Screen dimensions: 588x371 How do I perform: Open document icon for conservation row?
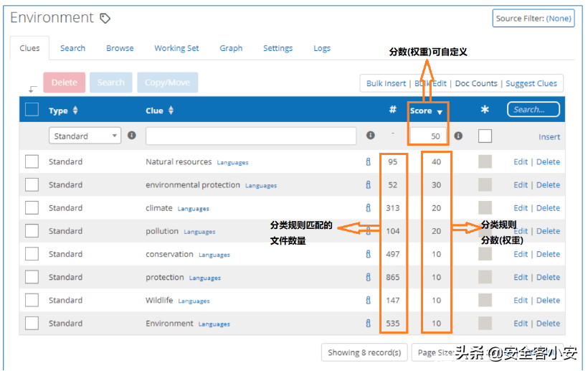[369, 254]
